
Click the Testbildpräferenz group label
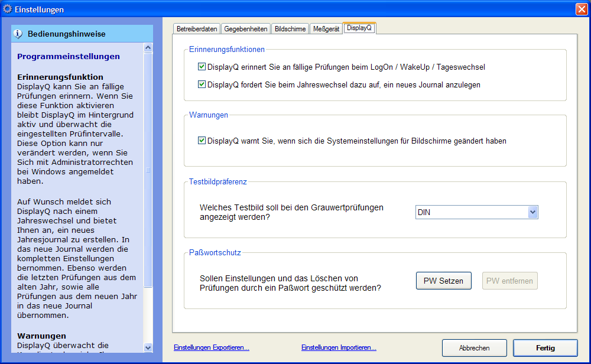pos(218,181)
